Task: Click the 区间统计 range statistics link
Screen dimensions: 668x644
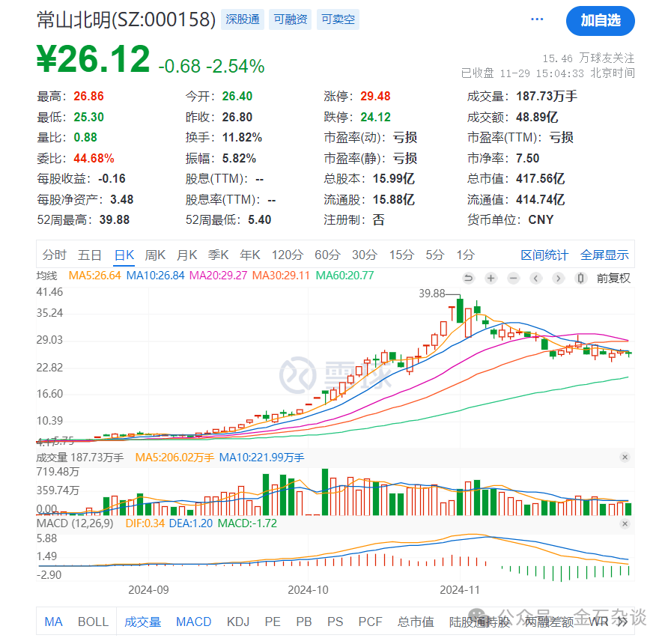Action: pos(544,255)
